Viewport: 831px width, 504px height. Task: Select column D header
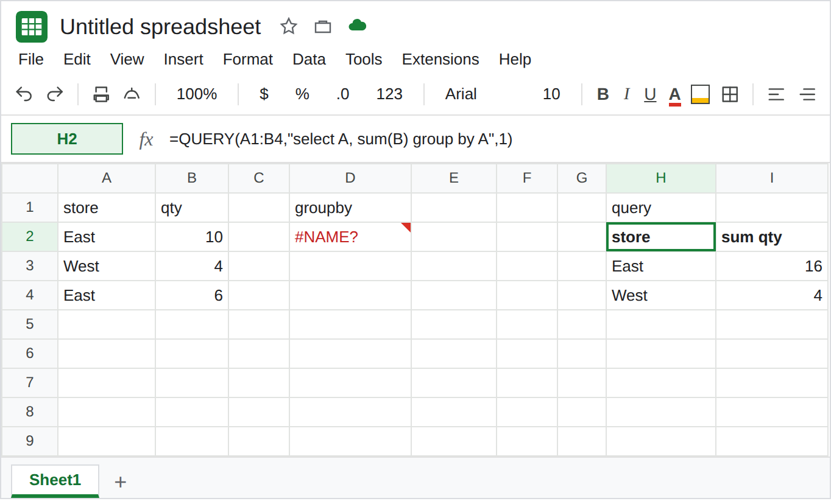pos(350,178)
